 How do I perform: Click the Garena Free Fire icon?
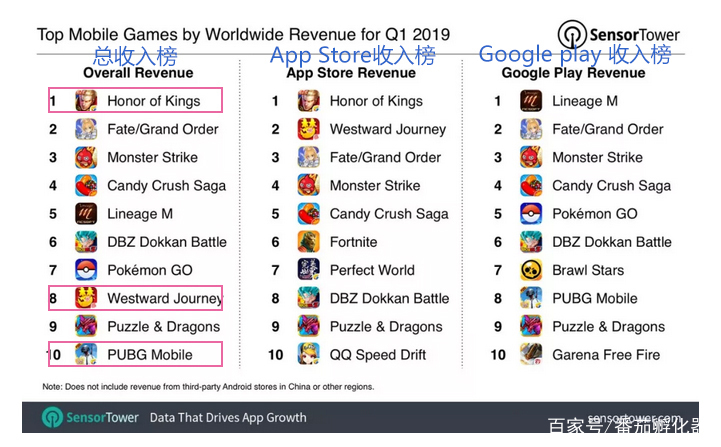[531, 355]
